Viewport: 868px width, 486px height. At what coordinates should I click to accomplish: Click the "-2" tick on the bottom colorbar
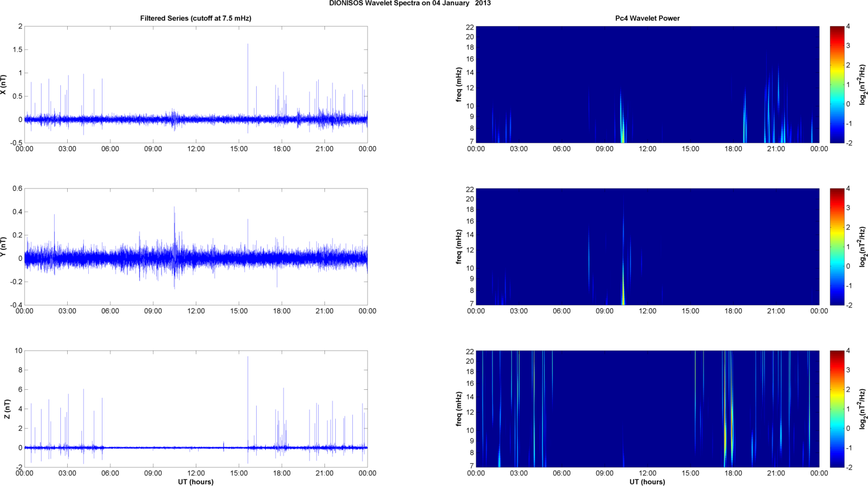848,467
